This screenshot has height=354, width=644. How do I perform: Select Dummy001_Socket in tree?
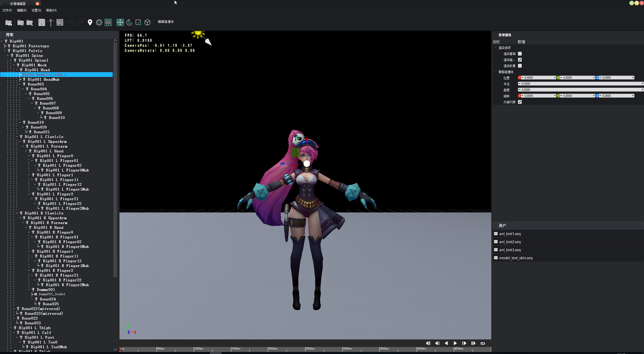click(52, 294)
